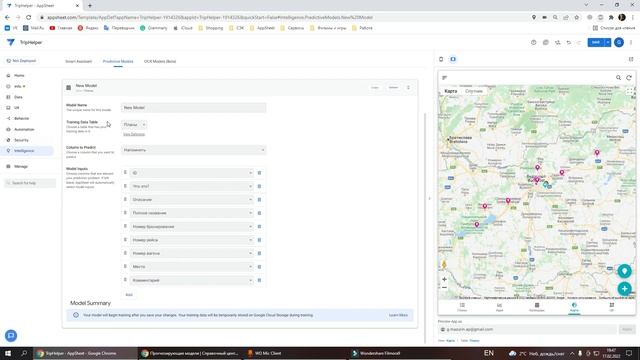Screen dimensions: 640x360
Task: Delete the ID model input row
Action: [x=259, y=173]
